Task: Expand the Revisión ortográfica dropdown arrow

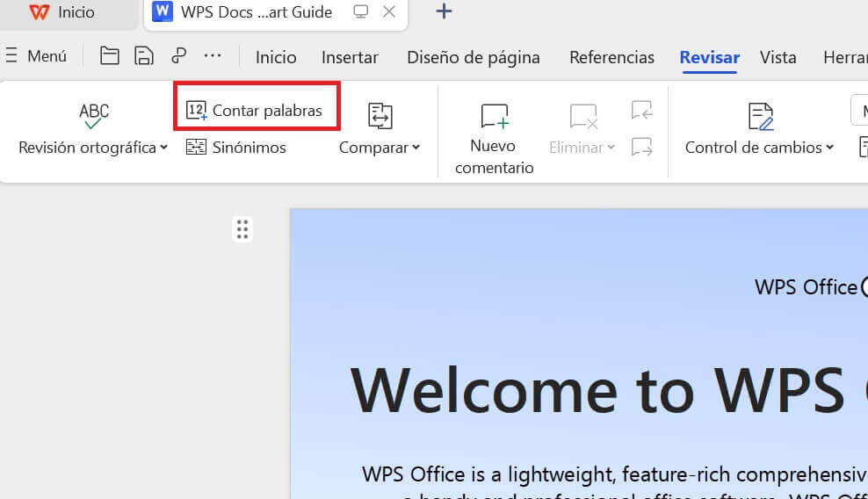Action: (x=164, y=148)
